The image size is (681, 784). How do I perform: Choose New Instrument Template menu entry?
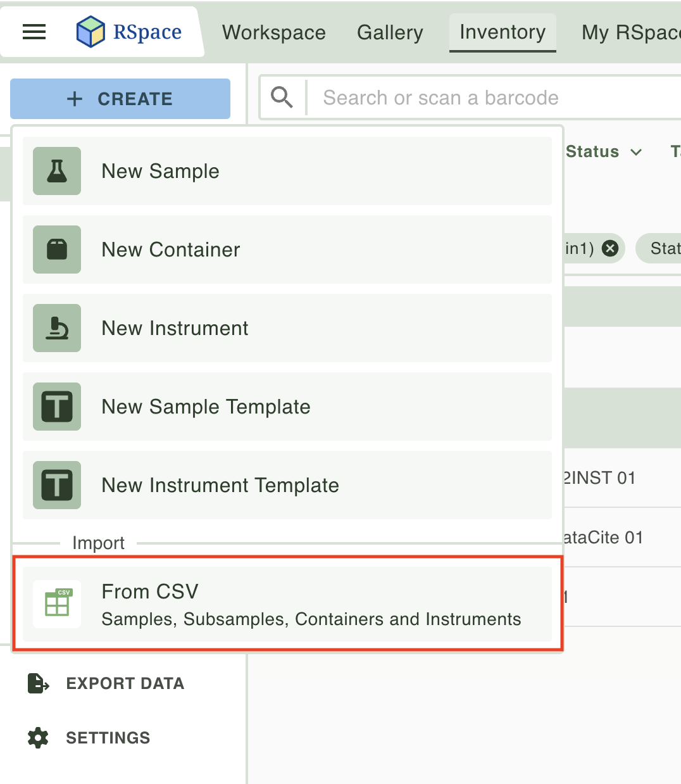click(x=287, y=485)
